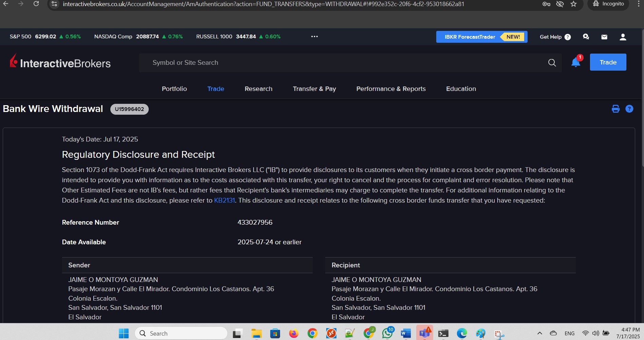Click the reference number 433027956
644x340 pixels.
(x=255, y=223)
